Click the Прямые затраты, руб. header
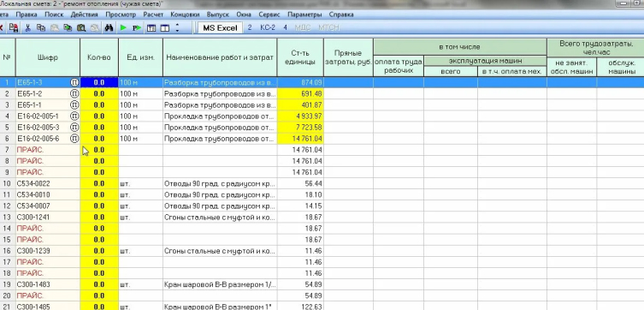Image resolution: width=644 pixels, height=310 pixels. coord(348,57)
